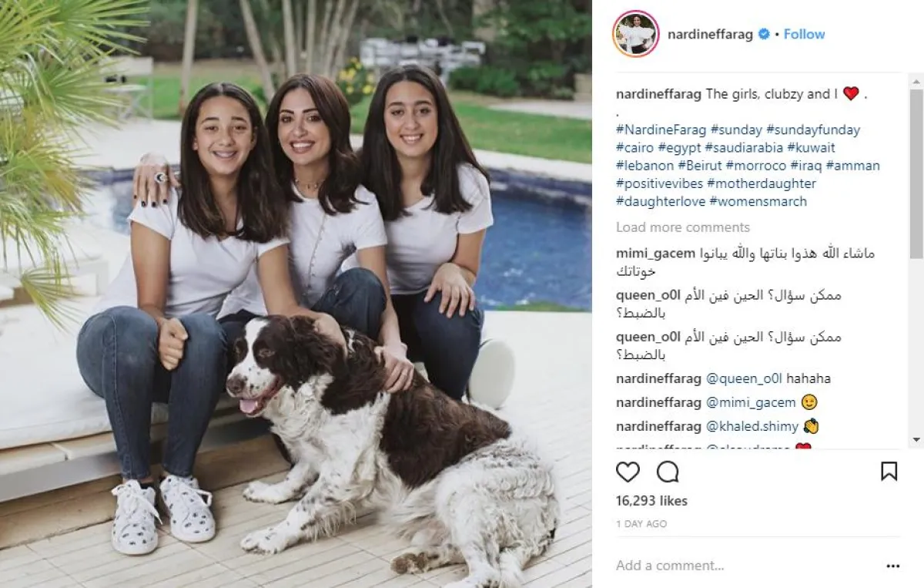Click the blue verified badge
The image size is (924, 588).
point(764,34)
